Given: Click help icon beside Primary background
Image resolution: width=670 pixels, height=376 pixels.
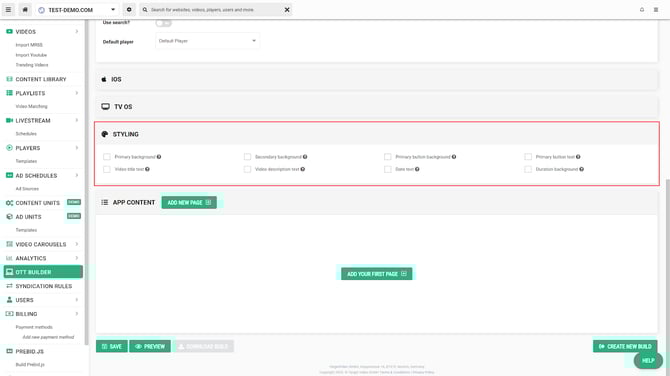Looking at the screenshot, I should pyautogui.click(x=159, y=157).
